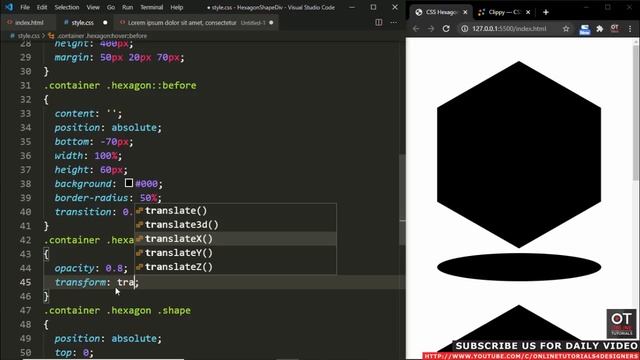
Task: Click style.css in the breadcrumb path
Action: pyautogui.click(x=28, y=36)
